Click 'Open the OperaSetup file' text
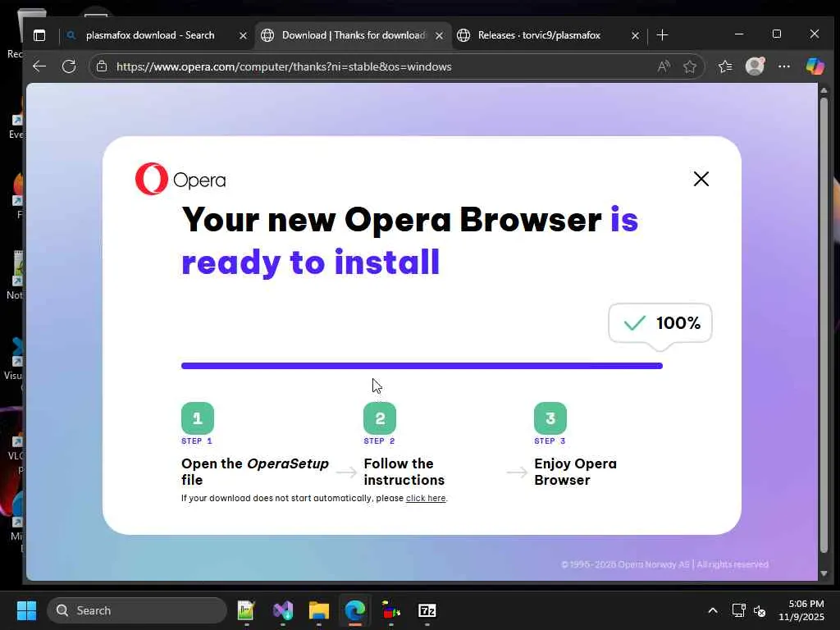The image size is (840, 630). 255,472
